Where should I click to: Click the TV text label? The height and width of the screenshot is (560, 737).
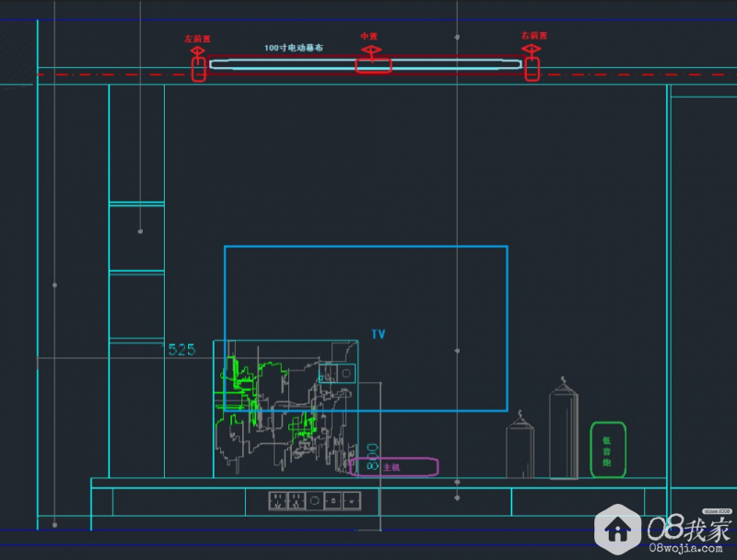(x=379, y=334)
